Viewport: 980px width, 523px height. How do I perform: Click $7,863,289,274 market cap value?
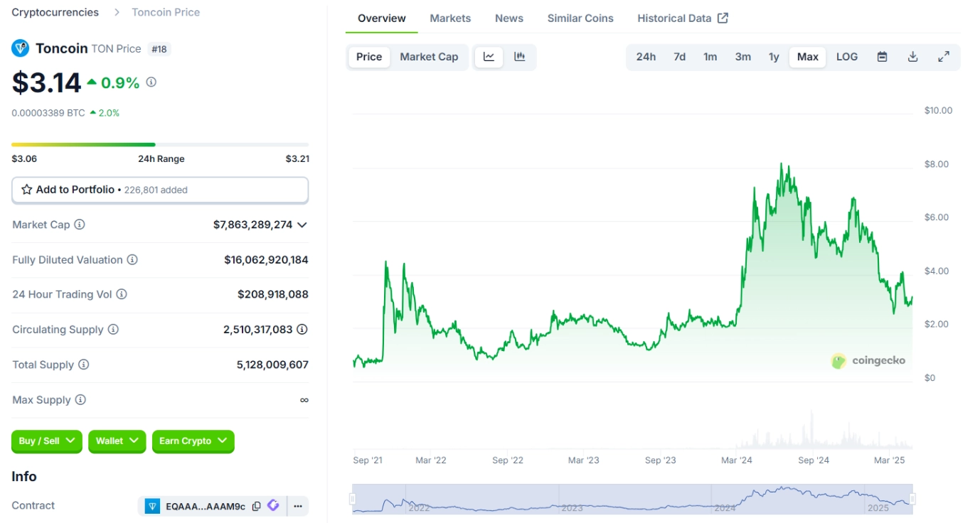pyautogui.click(x=252, y=225)
